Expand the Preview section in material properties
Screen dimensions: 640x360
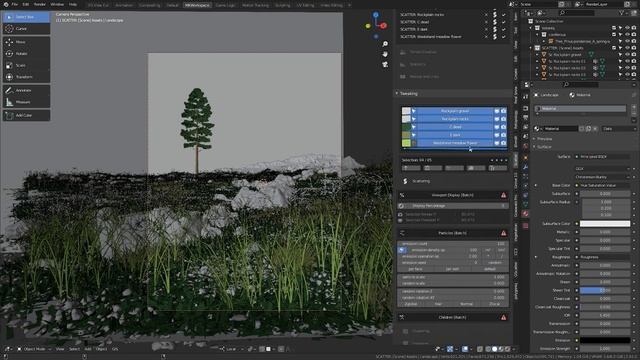point(534,139)
